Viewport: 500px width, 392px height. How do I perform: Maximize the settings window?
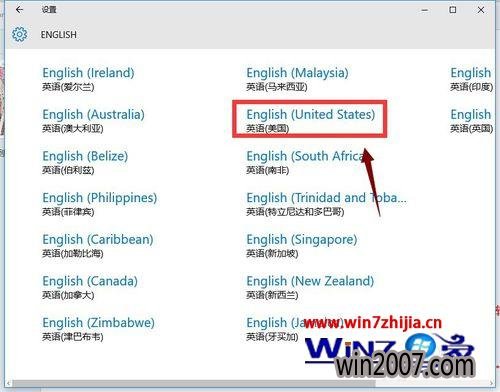(453, 10)
